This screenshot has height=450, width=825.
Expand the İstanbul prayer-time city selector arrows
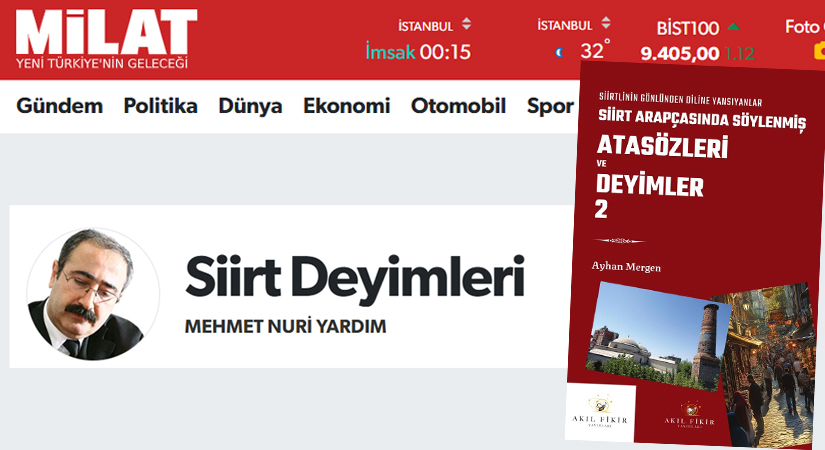click(467, 24)
